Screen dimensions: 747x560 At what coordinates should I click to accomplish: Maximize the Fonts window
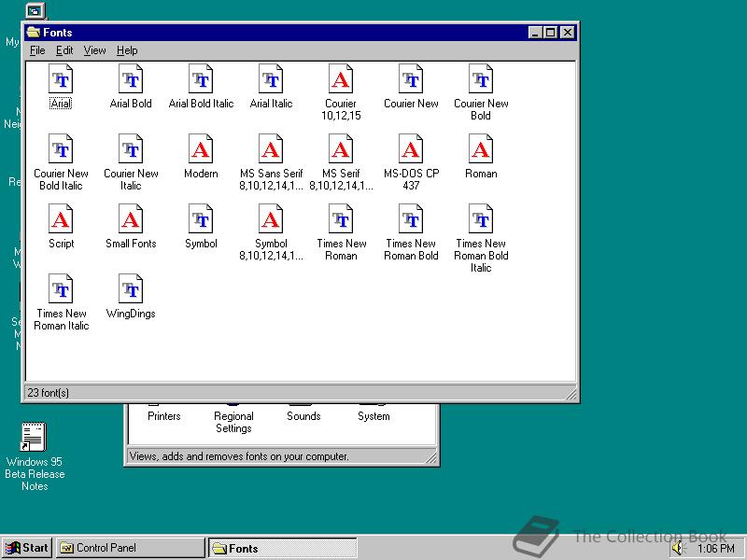(x=550, y=33)
